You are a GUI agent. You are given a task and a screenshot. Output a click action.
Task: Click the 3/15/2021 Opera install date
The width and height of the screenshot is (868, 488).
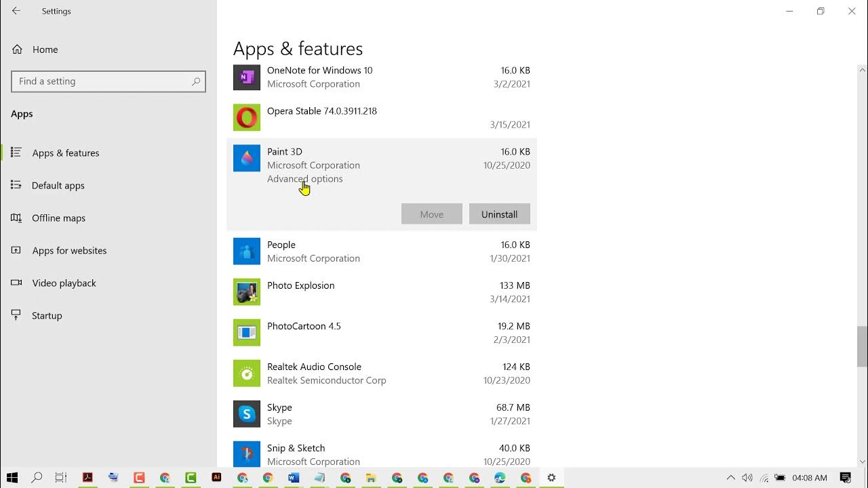[x=510, y=125]
